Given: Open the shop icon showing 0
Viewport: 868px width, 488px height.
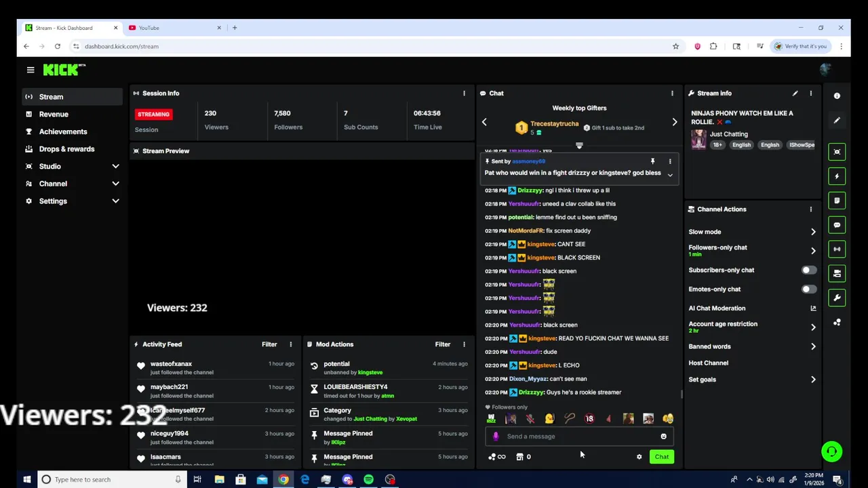Looking at the screenshot, I should (523, 457).
